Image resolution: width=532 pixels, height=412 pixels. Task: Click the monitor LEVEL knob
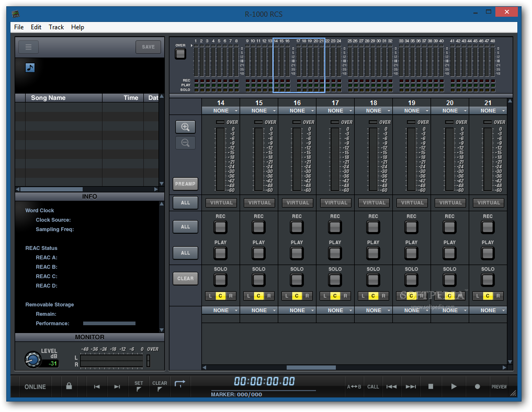[x=32, y=359]
